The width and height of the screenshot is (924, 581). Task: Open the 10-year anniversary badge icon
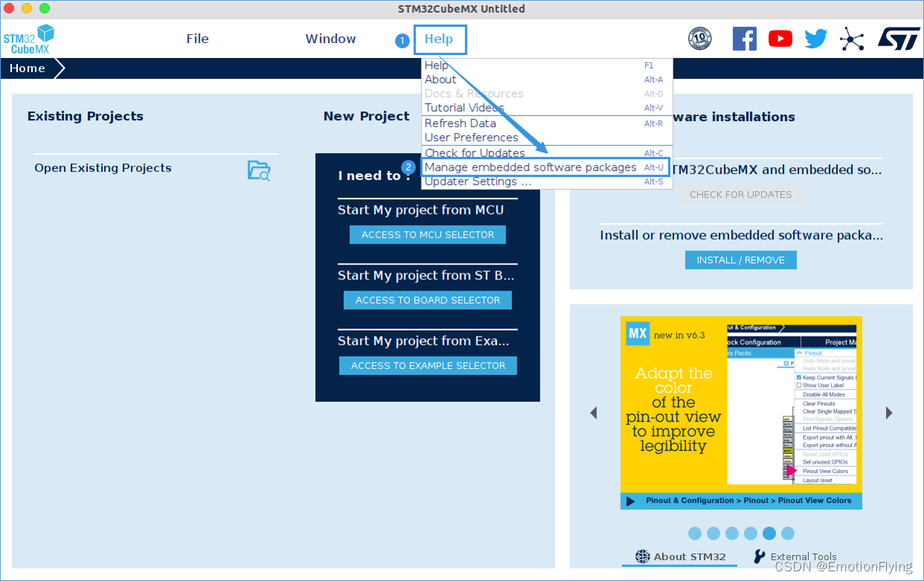coord(700,39)
